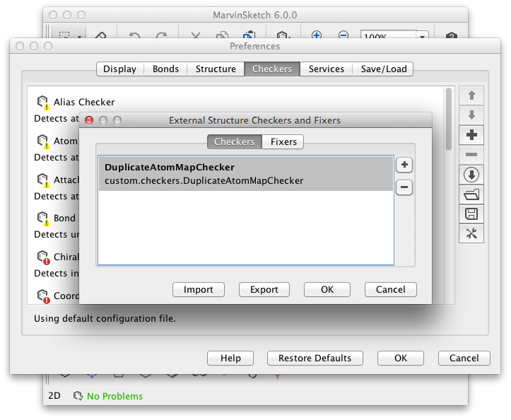511x420 pixels.
Task: Save checker configuration with floppy disk icon
Action: pos(471,214)
